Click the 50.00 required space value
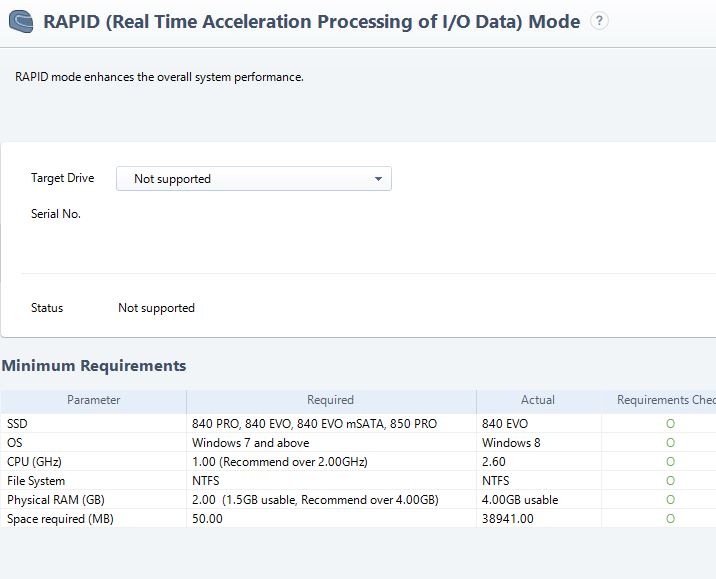716x579 pixels. click(x=207, y=519)
